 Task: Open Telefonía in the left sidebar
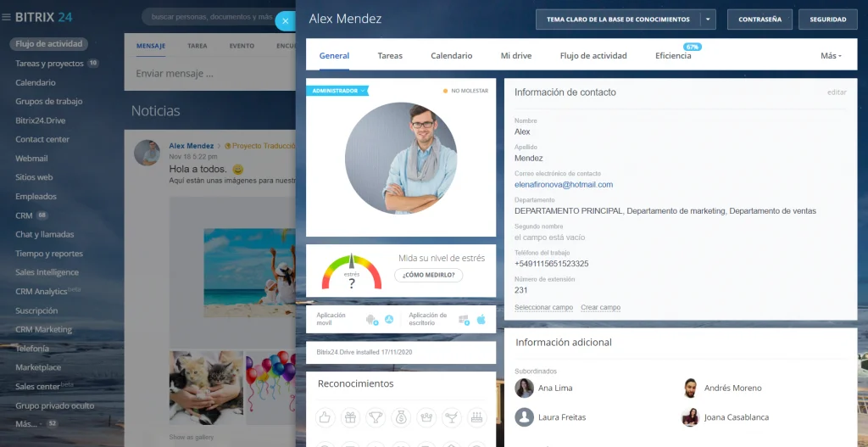pos(32,349)
